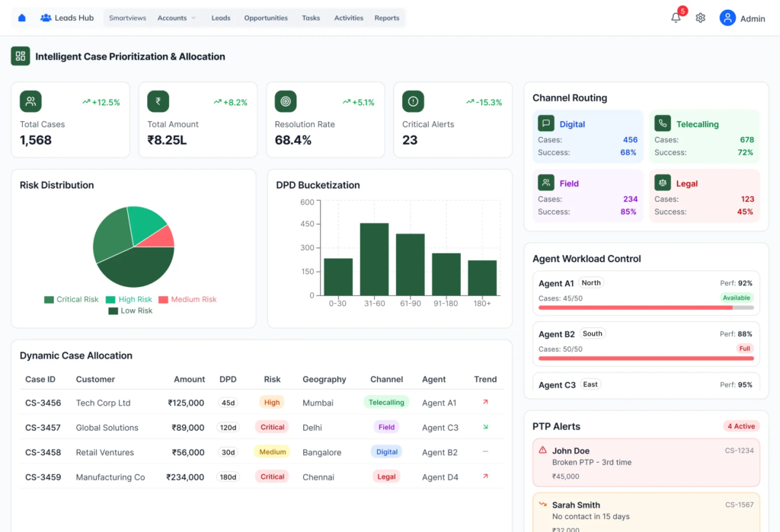Click the -15.3% trend indicator
Screen dimensions: 780x532
point(484,103)
